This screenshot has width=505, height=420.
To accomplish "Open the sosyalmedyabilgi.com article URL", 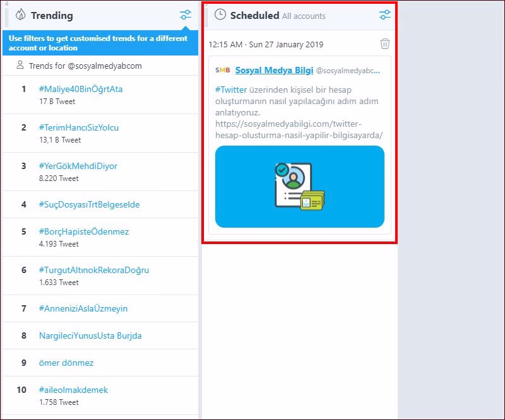I will (299, 129).
